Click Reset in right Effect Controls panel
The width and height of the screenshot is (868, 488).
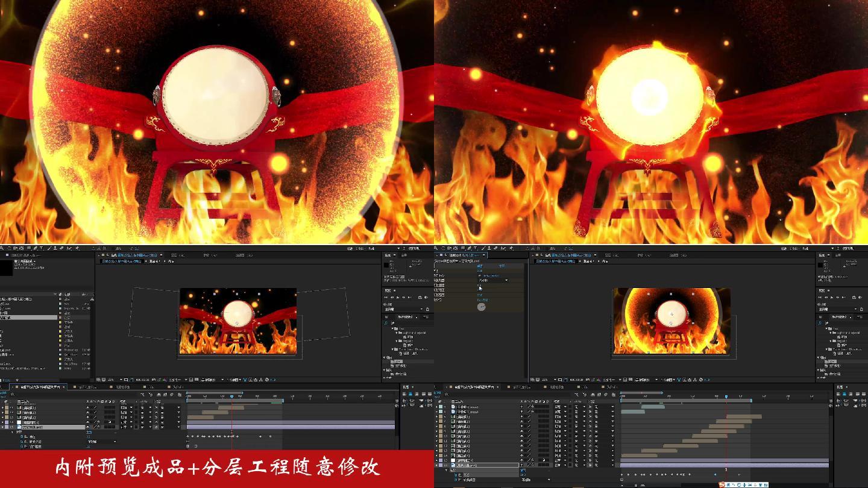pos(480,265)
